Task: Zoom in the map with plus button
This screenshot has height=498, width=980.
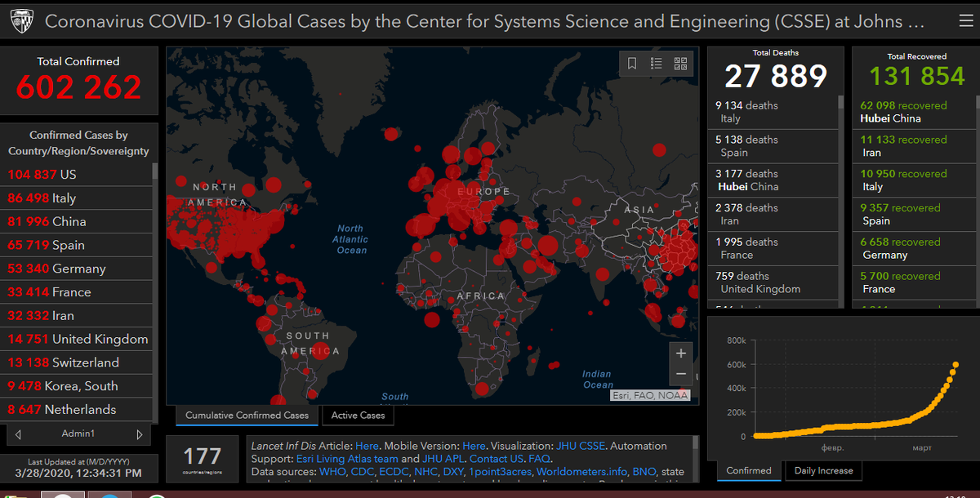Action: tap(681, 353)
